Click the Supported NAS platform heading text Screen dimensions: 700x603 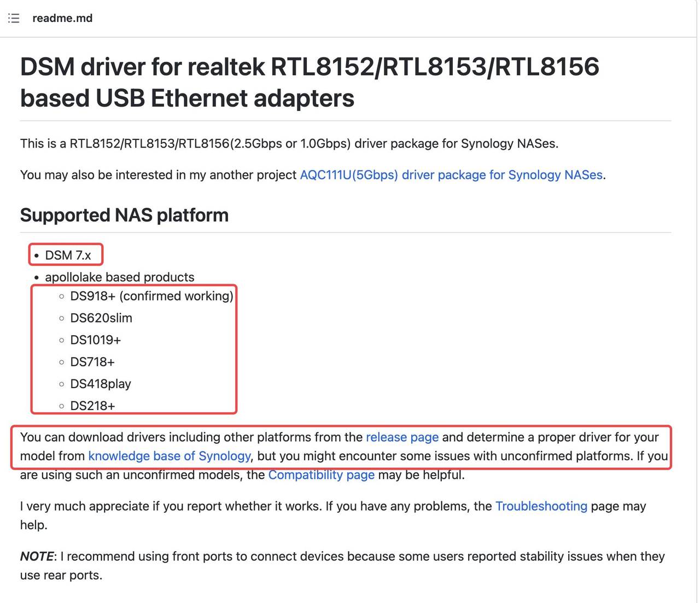pos(124,215)
